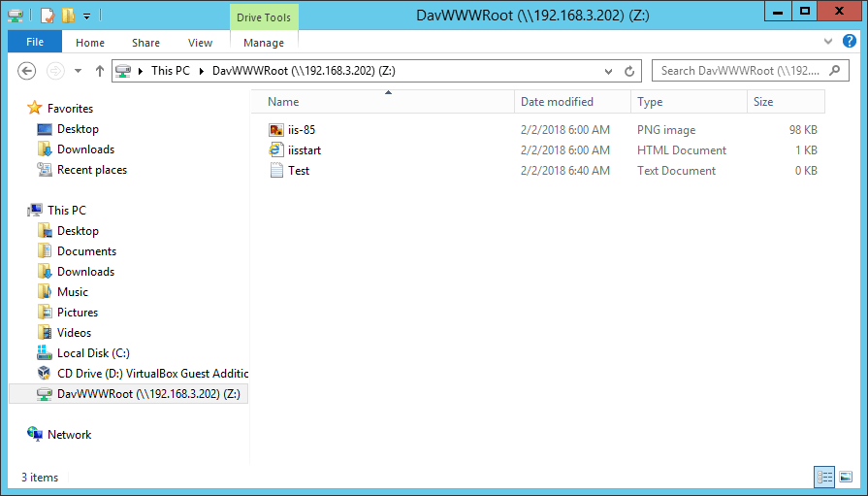Click DavWWWRoot segment in address breadcrumb
Viewport: 868px width, 496px height.
(x=304, y=71)
